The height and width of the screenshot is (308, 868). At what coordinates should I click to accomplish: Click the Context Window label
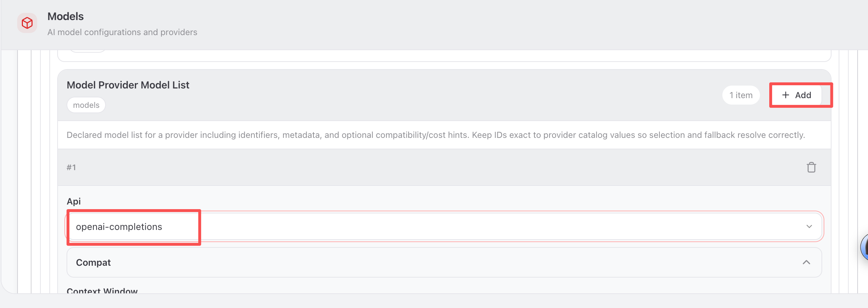[x=102, y=290]
